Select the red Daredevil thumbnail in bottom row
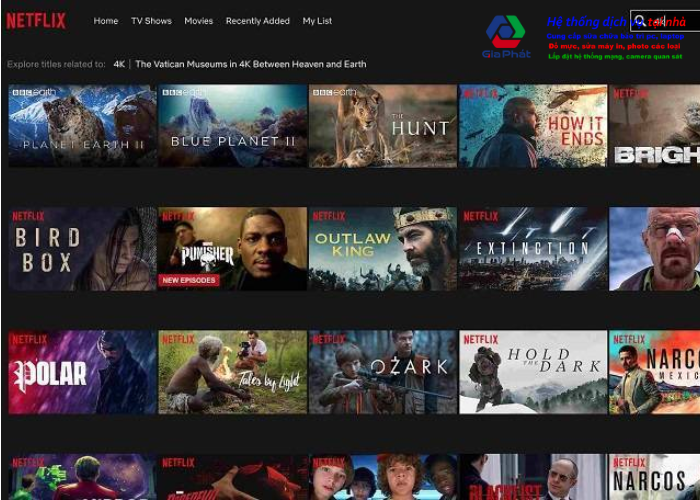Image resolution: width=700 pixels, height=500 pixels. coord(233,477)
